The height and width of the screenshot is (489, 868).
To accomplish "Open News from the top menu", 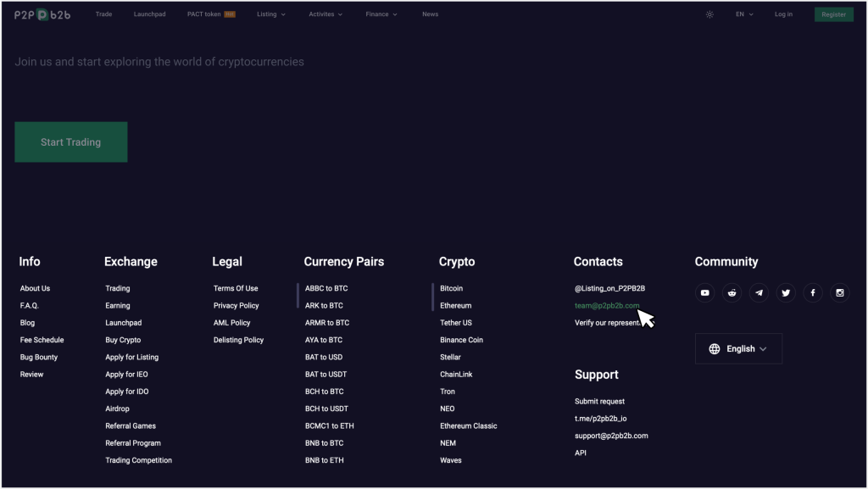I will tap(430, 14).
